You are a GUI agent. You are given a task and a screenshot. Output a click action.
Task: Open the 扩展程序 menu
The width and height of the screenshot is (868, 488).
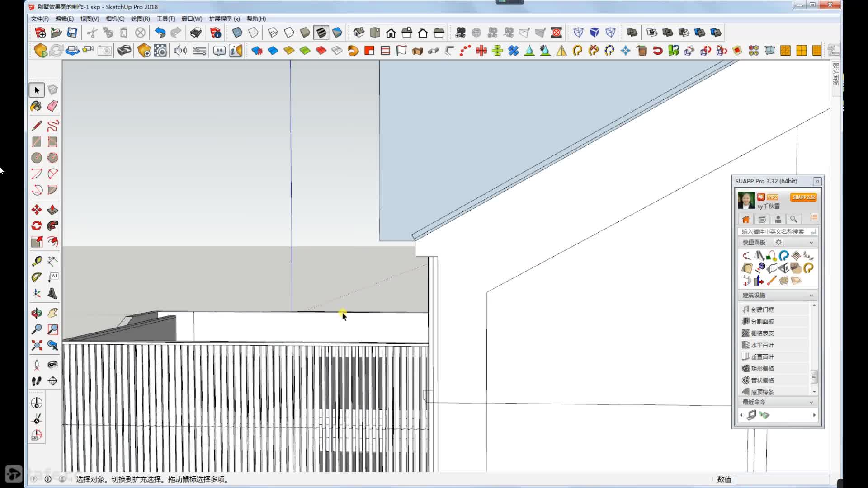tap(224, 19)
